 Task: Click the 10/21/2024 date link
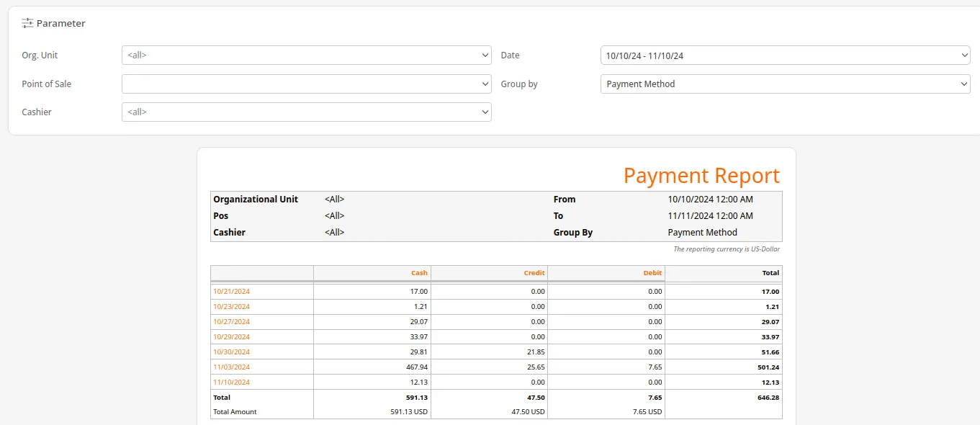(232, 292)
